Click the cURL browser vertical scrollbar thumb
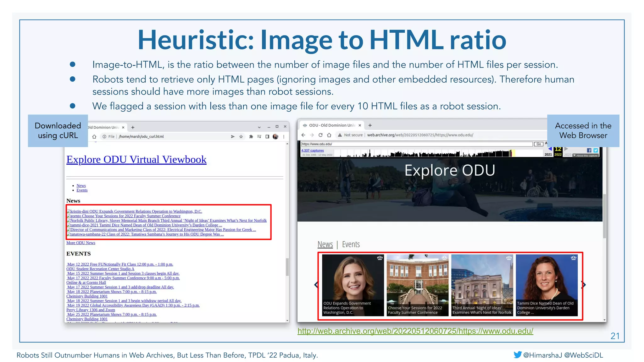This screenshot has height=362, width=644. click(287, 267)
